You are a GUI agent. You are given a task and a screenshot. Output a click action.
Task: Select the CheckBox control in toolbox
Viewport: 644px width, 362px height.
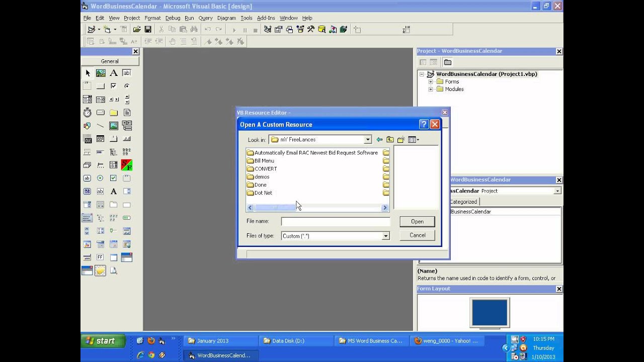[x=114, y=86]
